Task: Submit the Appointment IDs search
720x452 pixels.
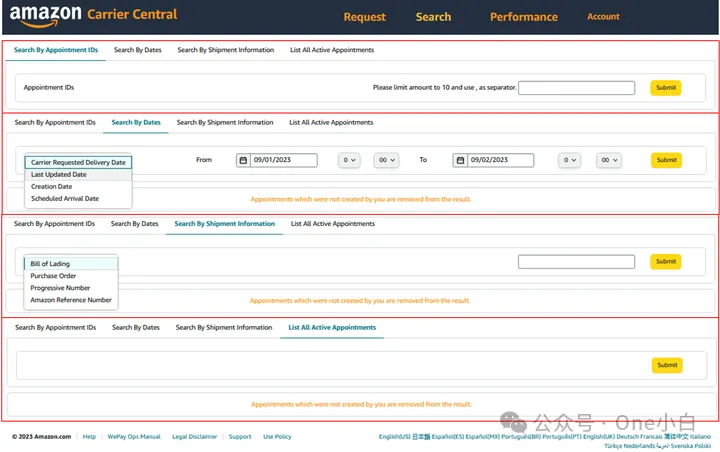Action: 666,88
